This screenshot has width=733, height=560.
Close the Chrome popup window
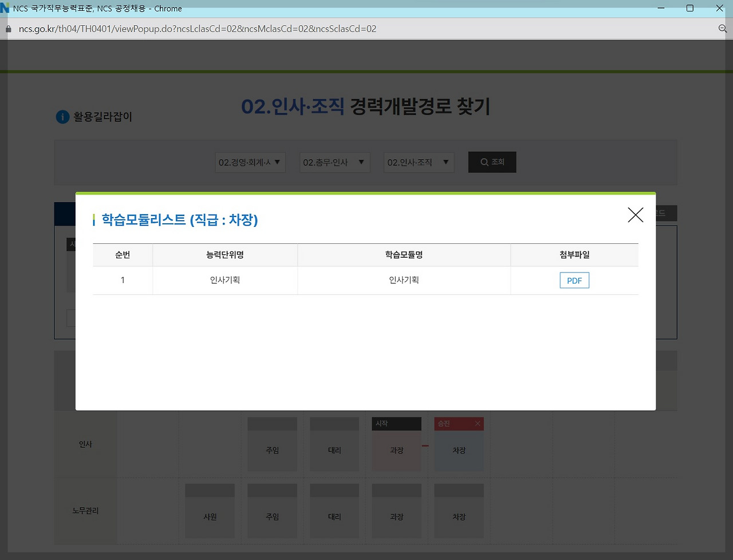tap(719, 8)
